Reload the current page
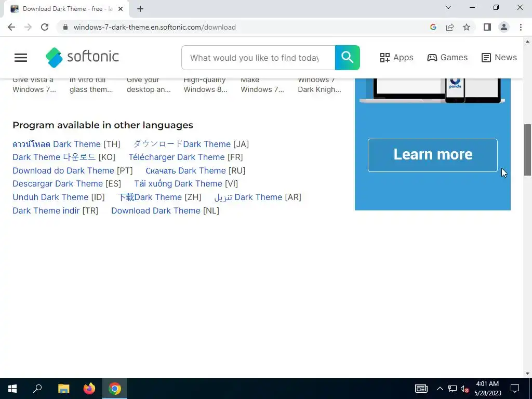Image resolution: width=532 pixels, height=399 pixels. [x=45, y=27]
